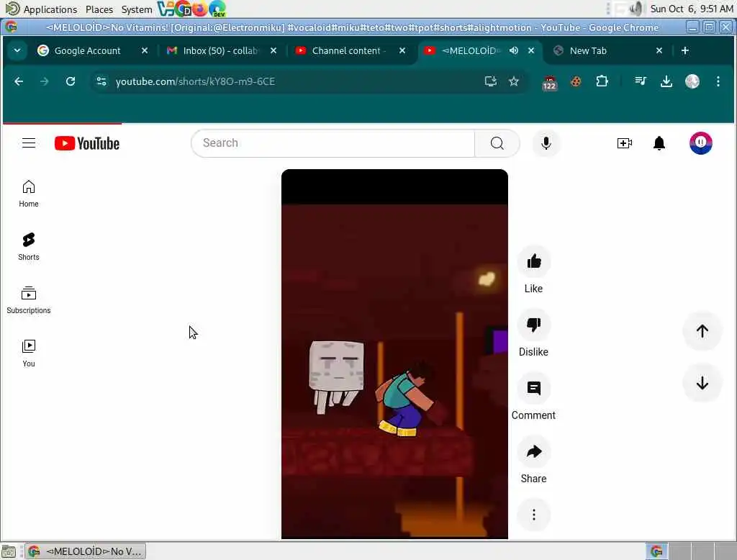Open the tab search dropdown
Screen dimensions: 737x560
click(x=17, y=50)
